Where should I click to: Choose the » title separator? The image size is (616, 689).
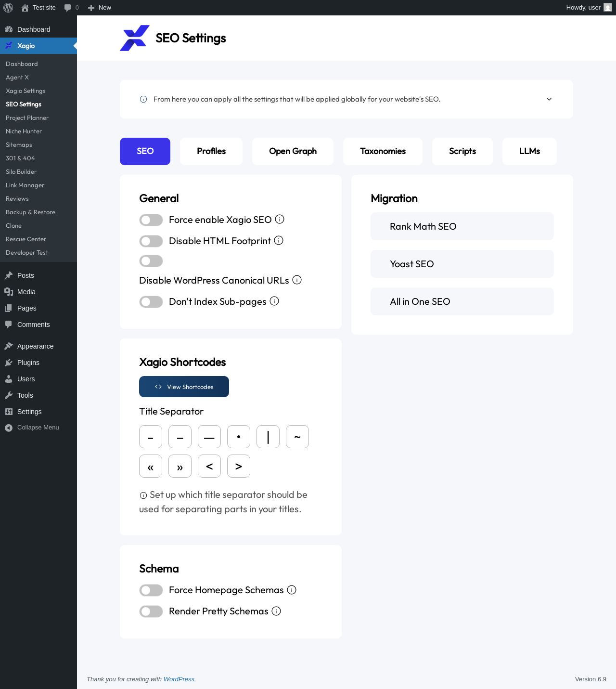[x=180, y=466]
